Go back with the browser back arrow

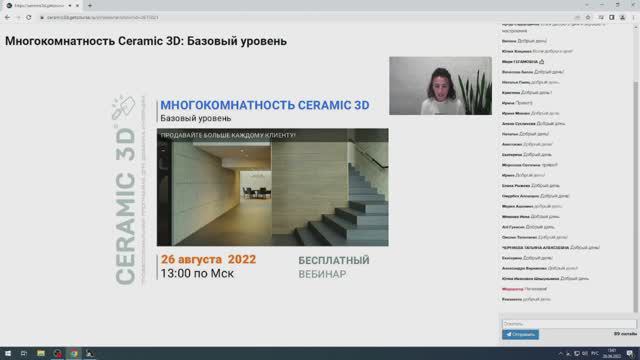(x=7, y=18)
